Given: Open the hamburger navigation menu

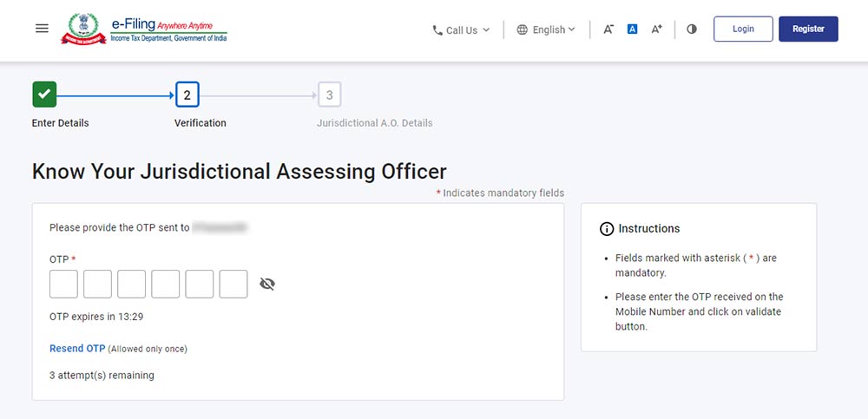Looking at the screenshot, I should (x=42, y=29).
